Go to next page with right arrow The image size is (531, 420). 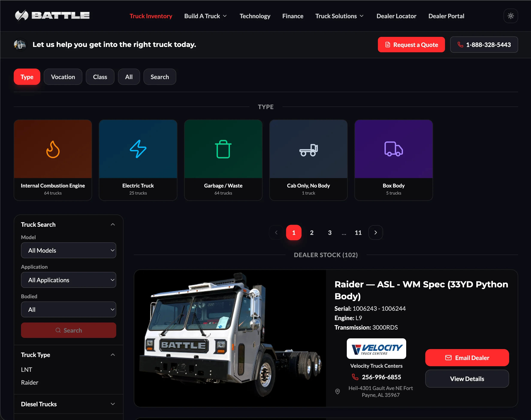[376, 232]
